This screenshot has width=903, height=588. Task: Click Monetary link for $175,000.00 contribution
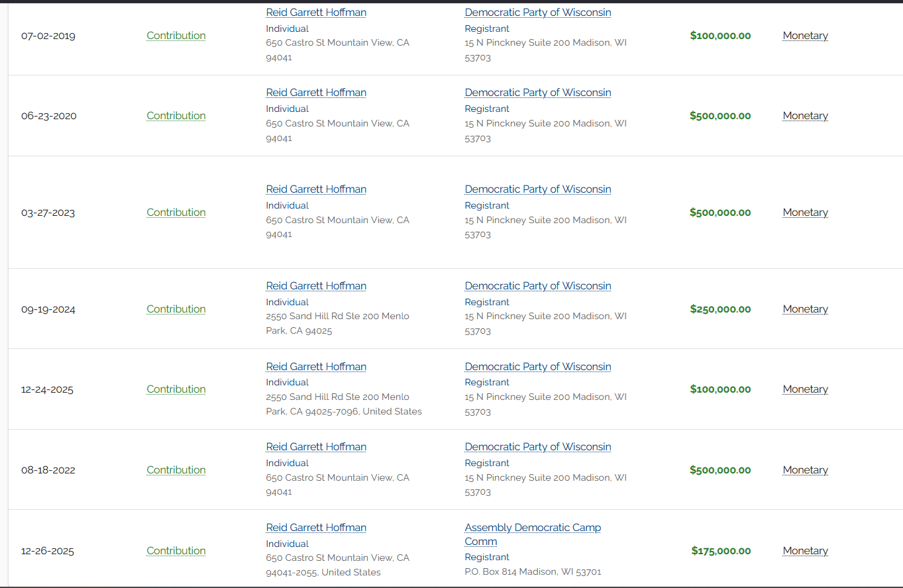click(805, 551)
